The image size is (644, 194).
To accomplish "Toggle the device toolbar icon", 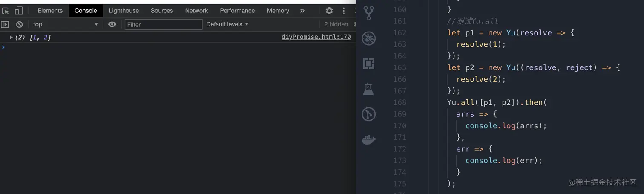I will pos(19,11).
